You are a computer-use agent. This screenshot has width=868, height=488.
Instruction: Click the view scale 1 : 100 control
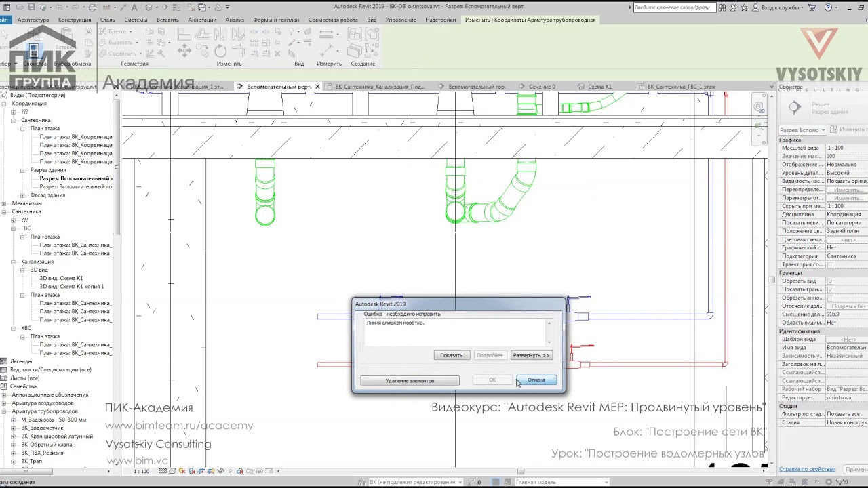coord(142,471)
